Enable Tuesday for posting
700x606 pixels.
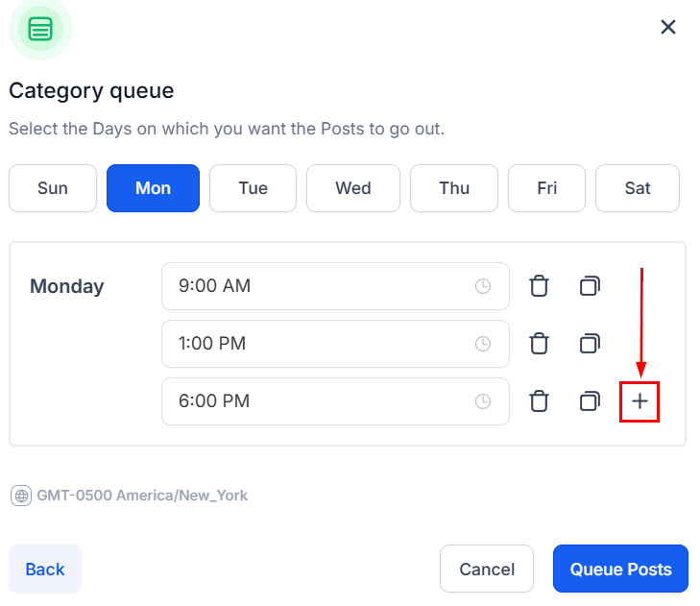tap(253, 188)
